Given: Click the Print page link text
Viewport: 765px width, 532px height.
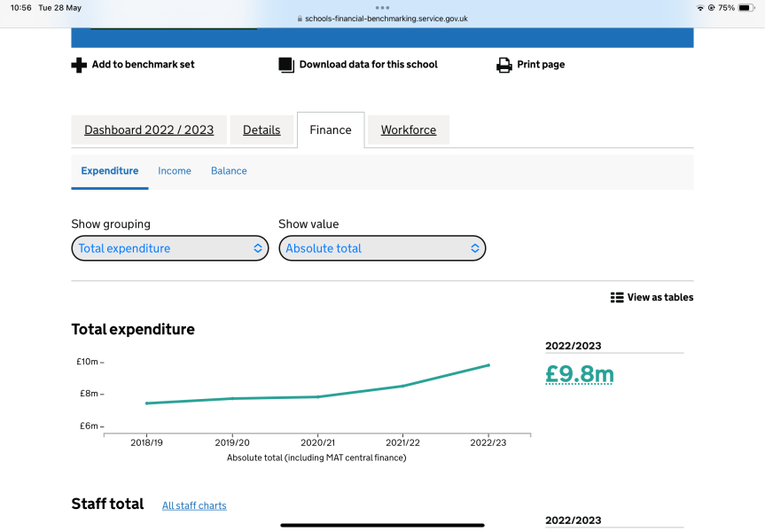Looking at the screenshot, I should tap(541, 65).
